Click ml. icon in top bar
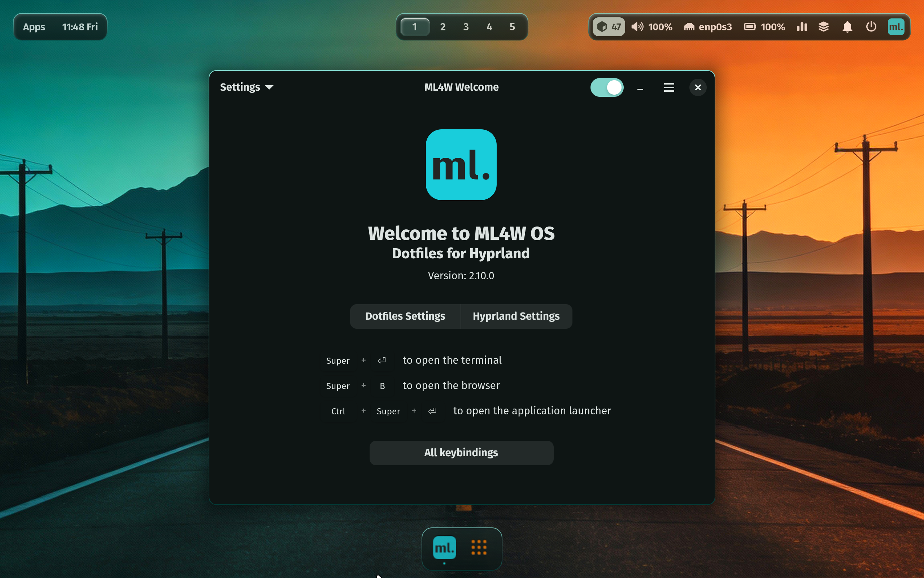Screen dimensions: 924x578 [x=896, y=27]
